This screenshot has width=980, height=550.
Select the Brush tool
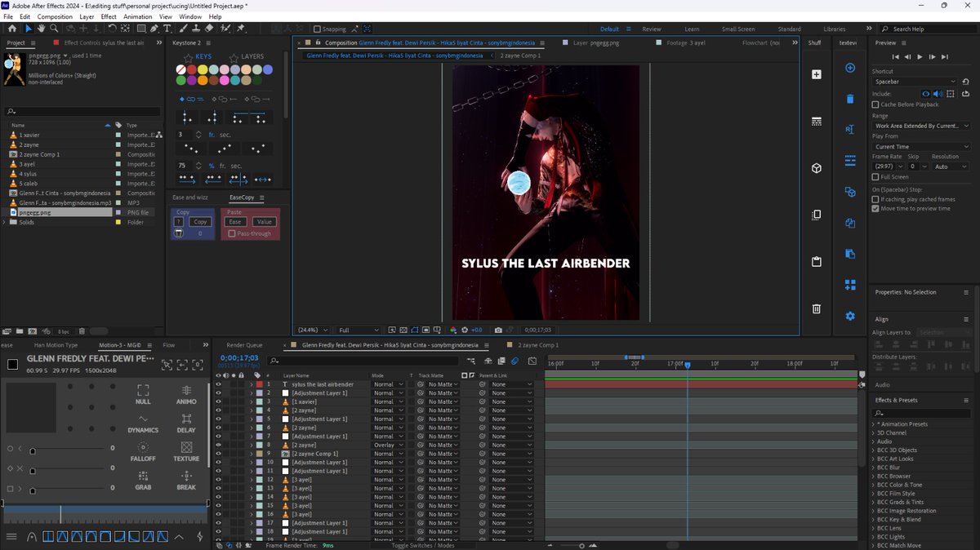182,29
